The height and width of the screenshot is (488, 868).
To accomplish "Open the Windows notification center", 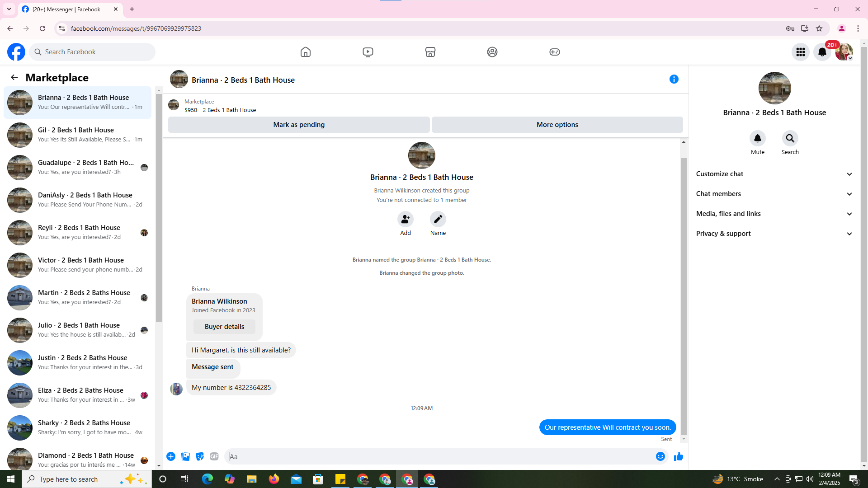I will (854, 479).
